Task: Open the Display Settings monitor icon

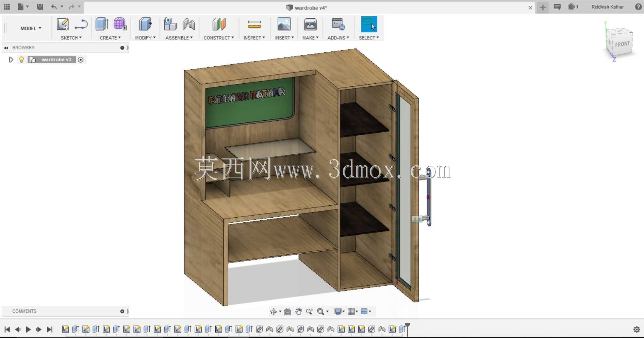Action: click(338, 311)
